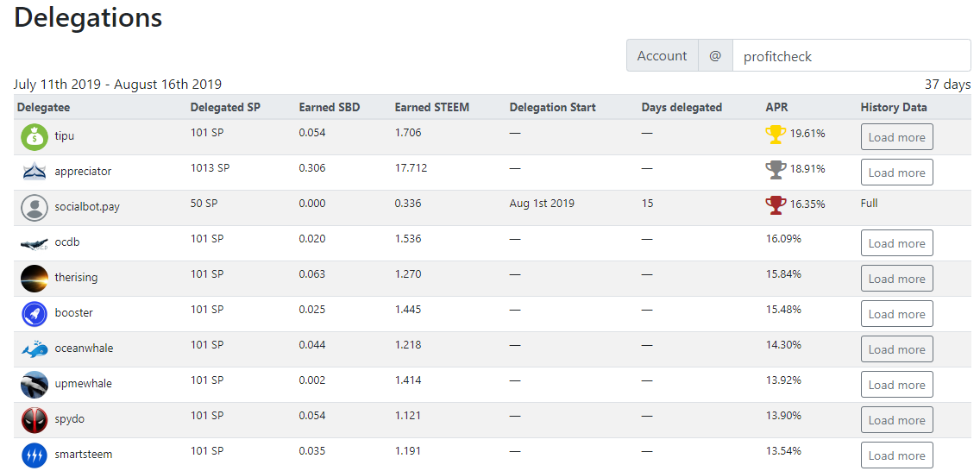The image size is (980, 471).
Task: Open the upmewhale delegatee name
Action: pos(84,384)
